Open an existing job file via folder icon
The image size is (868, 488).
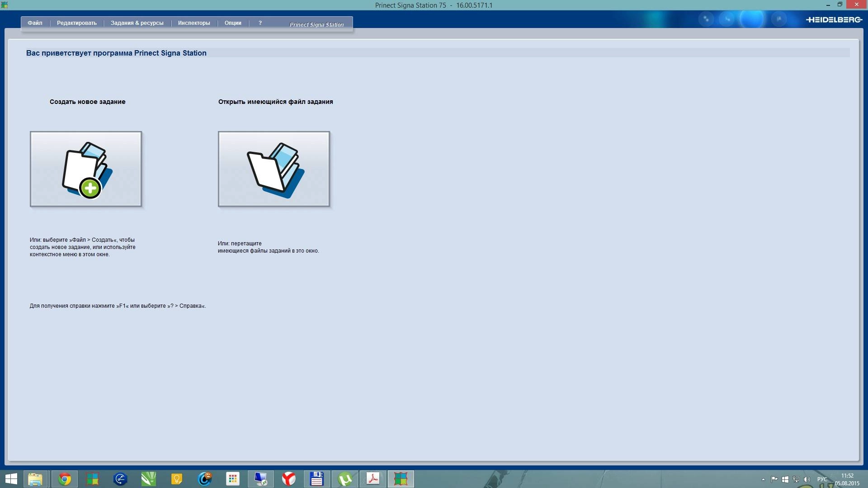coord(274,169)
